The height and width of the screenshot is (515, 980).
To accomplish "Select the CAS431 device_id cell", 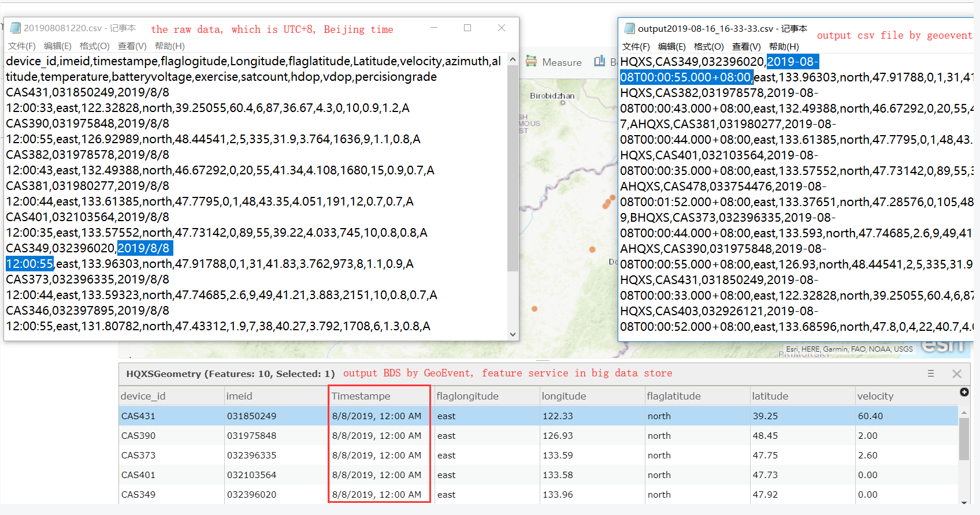I will click(x=172, y=416).
